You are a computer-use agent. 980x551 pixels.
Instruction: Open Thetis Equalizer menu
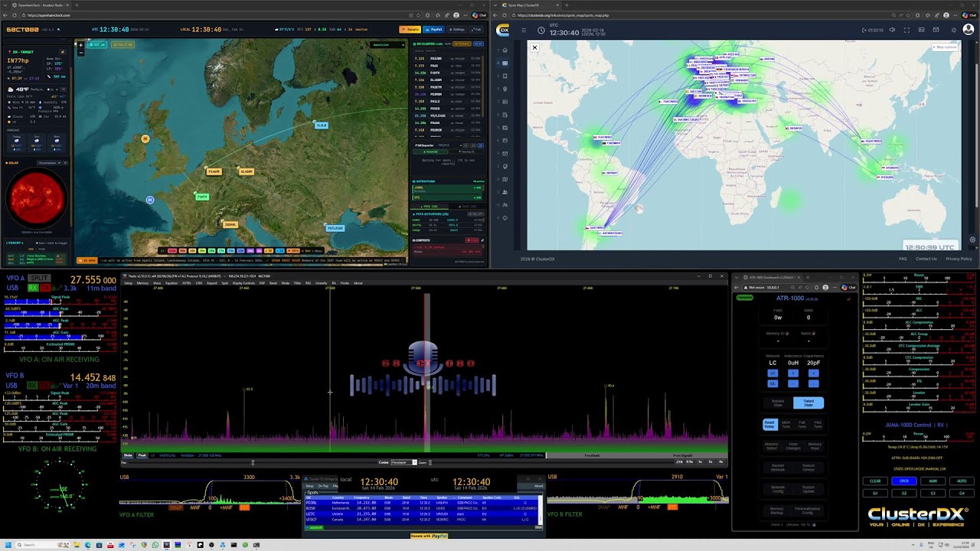pos(171,283)
